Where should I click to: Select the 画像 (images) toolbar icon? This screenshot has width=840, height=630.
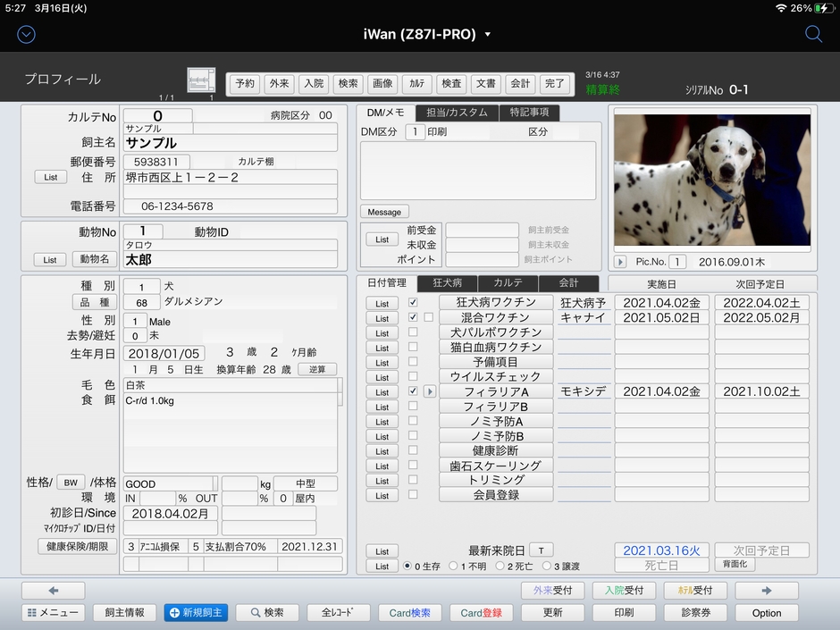pos(382,83)
